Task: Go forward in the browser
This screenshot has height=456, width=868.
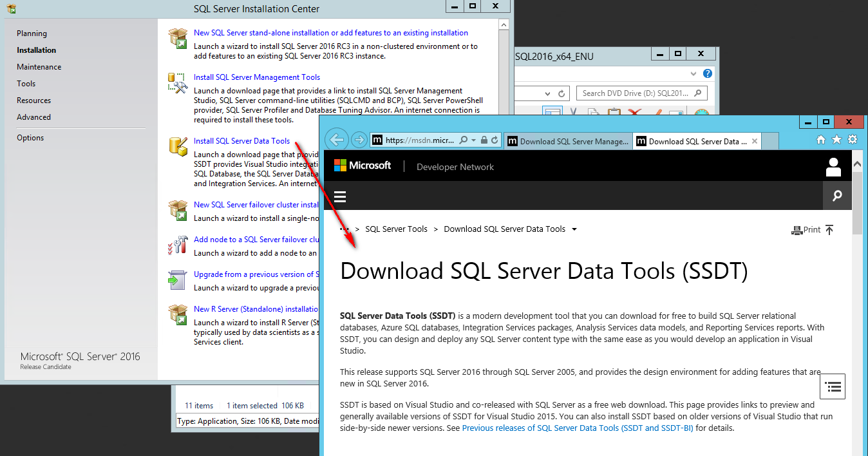Action: (359, 140)
